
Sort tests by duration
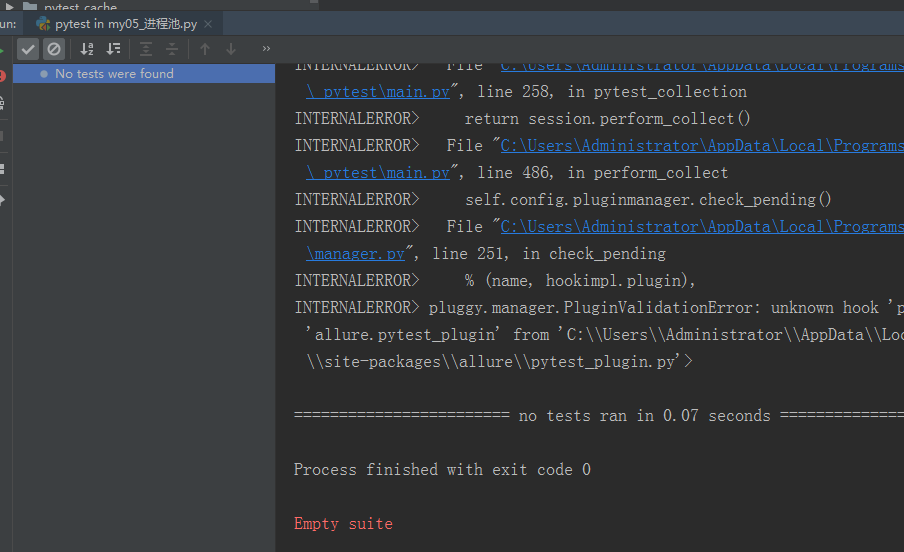(x=114, y=49)
